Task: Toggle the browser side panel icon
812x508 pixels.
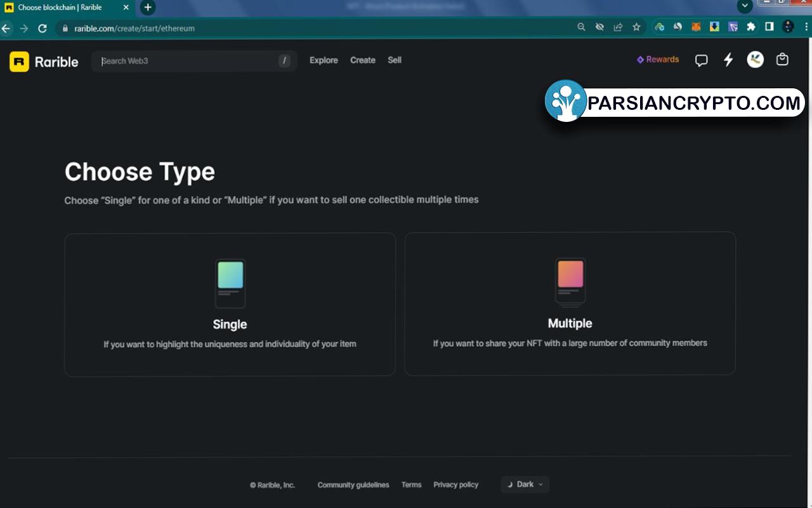Action: click(x=769, y=27)
